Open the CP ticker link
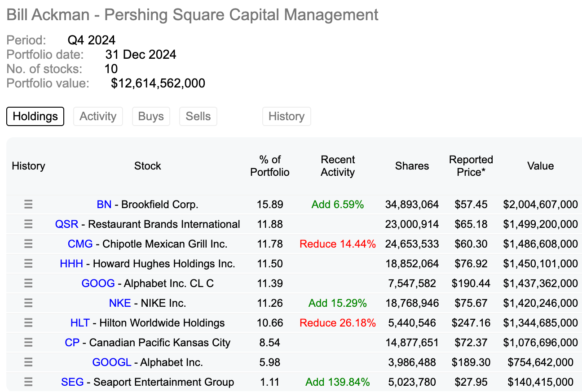Viewport: 582px width, 392px height. [72, 343]
